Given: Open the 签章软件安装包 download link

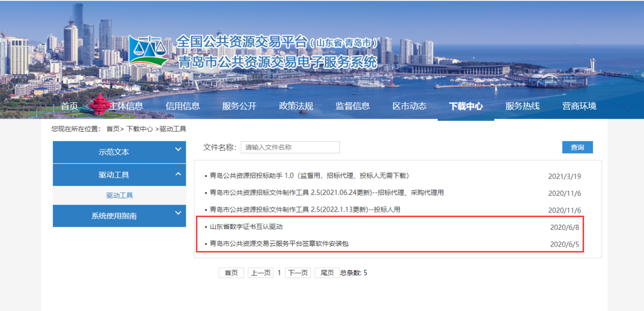Looking at the screenshot, I should (x=279, y=244).
